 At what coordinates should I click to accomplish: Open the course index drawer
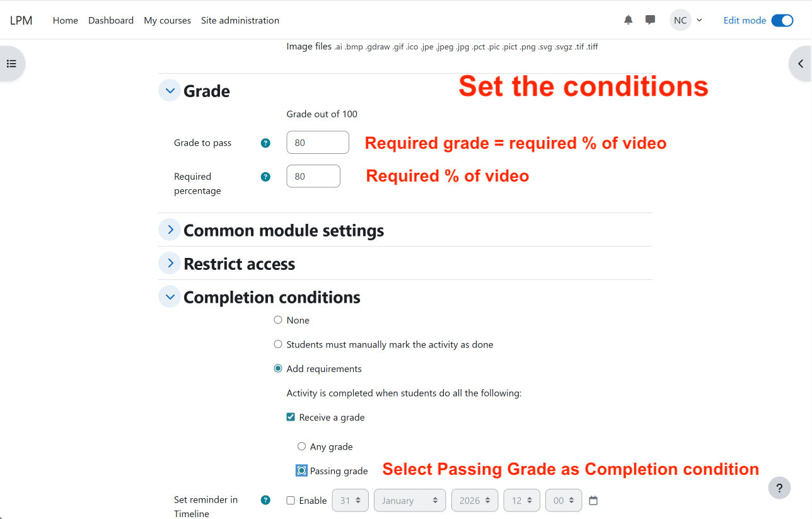point(11,64)
